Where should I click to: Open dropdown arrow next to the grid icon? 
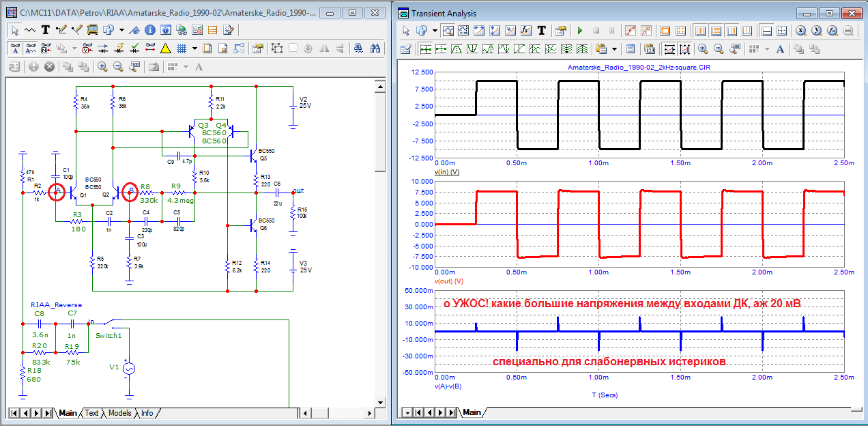[194, 48]
